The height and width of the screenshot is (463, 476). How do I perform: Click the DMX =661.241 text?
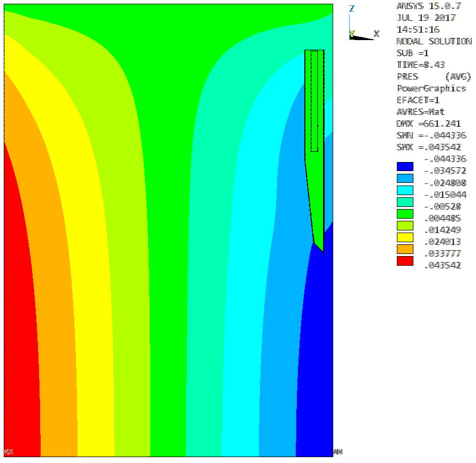pyautogui.click(x=429, y=124)
